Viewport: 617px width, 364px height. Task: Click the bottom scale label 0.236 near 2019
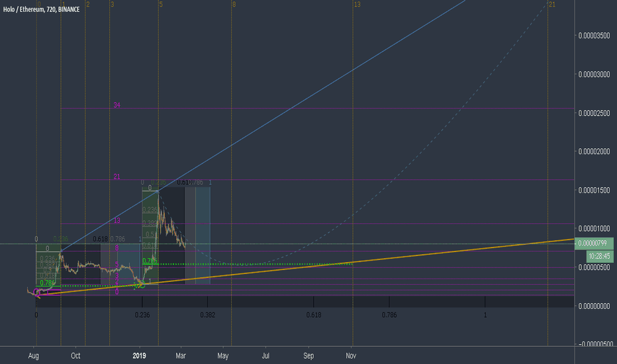pos(142,315)
